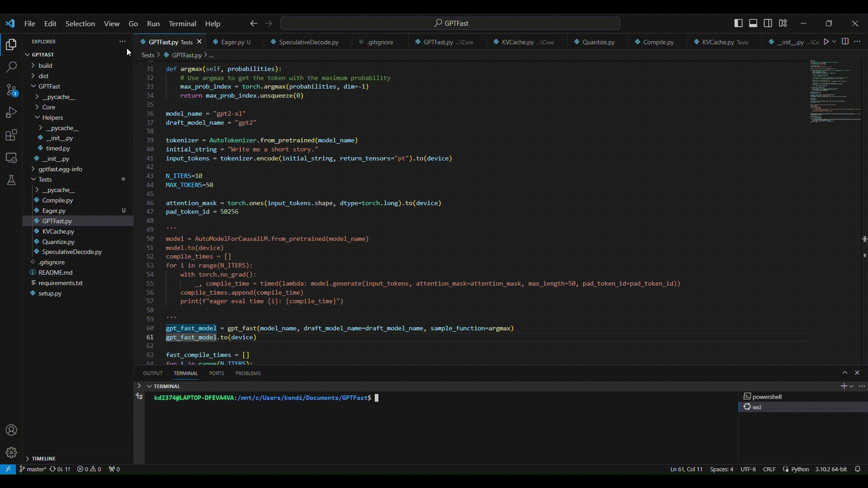The image size is (868, 488).
Task: Select the powershell terminal entry
Action: (803, 397)
